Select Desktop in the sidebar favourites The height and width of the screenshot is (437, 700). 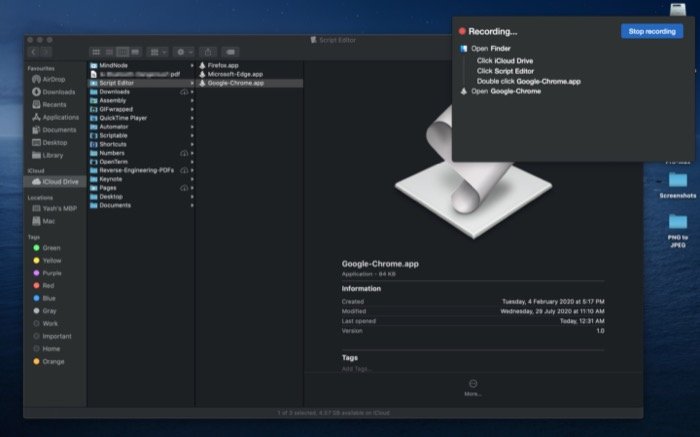point(50,143)
